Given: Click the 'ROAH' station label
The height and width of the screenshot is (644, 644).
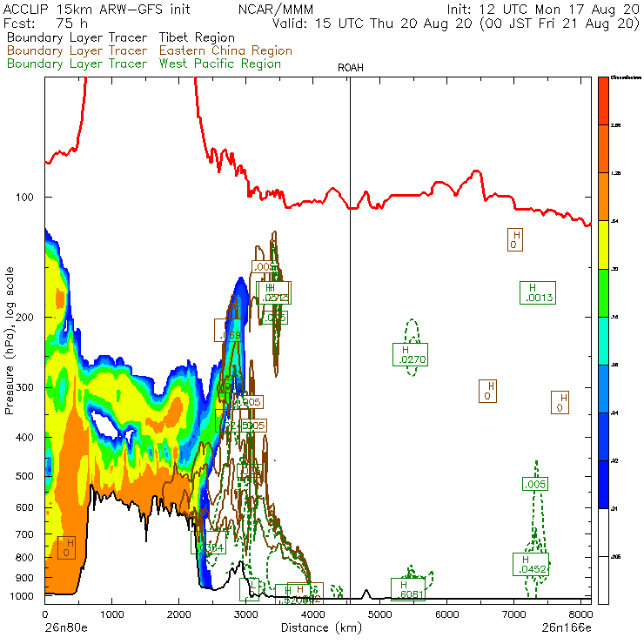Looking at the screenshot, I should [351, 68].
